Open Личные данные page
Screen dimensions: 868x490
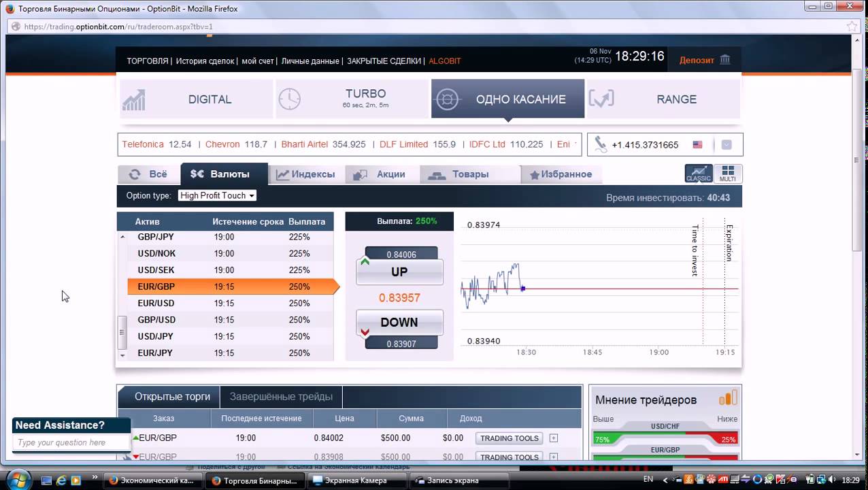pyautogui.click(x=310, y=61)
